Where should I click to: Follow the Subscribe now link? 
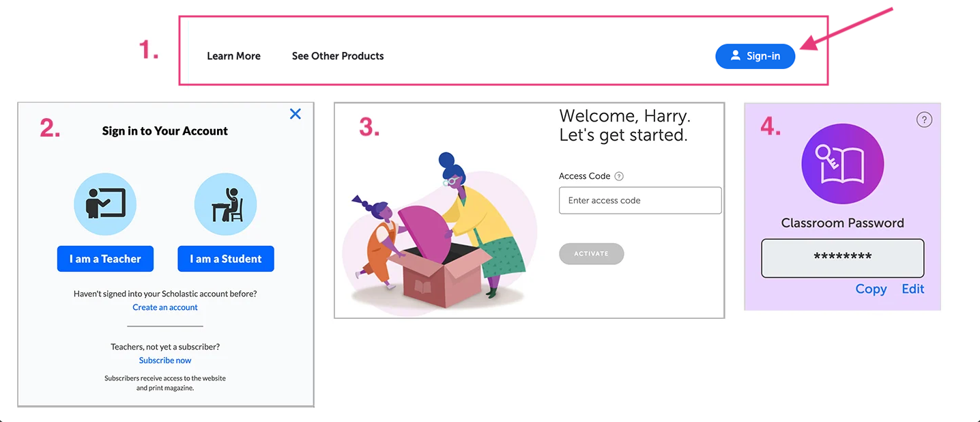[165, 360]
